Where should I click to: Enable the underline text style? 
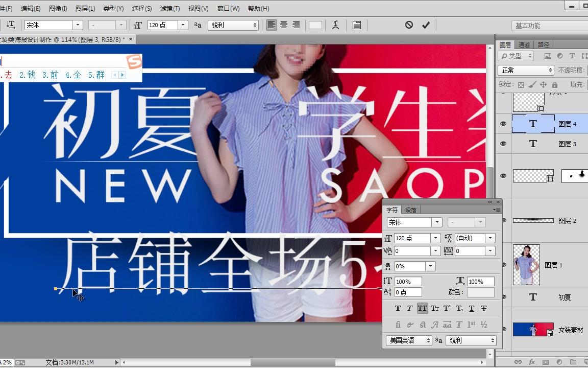click(x=472, y=308)
